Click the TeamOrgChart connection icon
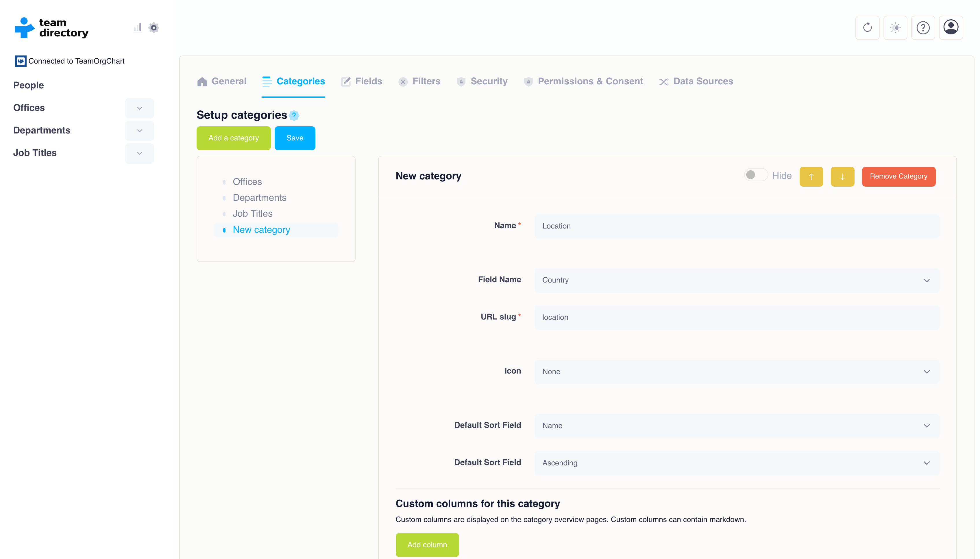This screenshot has height=559, width=980. 20,61
